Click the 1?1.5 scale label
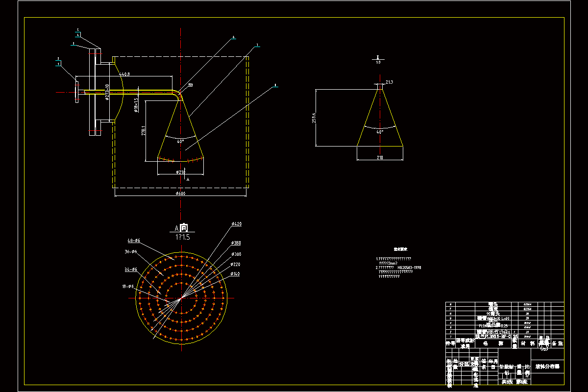Viewport: 588px width, 392px height. (x=182, y=237)
